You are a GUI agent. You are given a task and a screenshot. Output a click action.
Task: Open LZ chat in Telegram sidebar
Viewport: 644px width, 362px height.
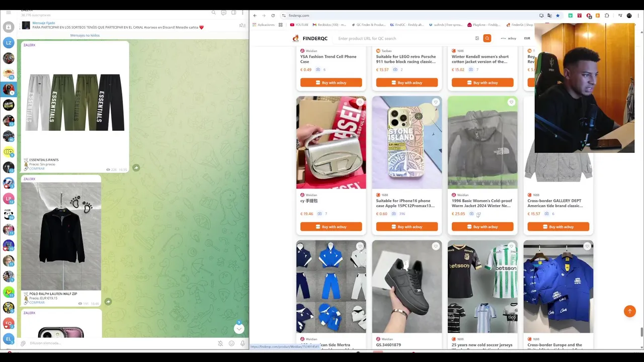click(9, 43)
